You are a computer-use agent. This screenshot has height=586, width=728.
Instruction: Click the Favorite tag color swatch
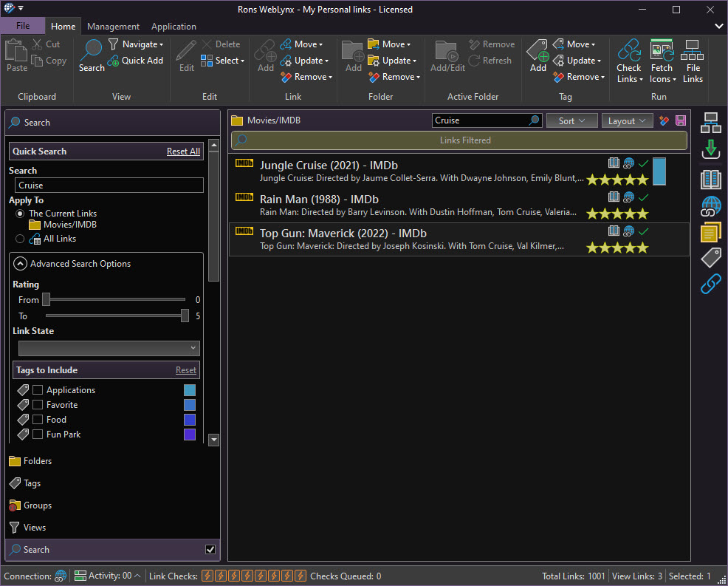[x=190, y=405]
